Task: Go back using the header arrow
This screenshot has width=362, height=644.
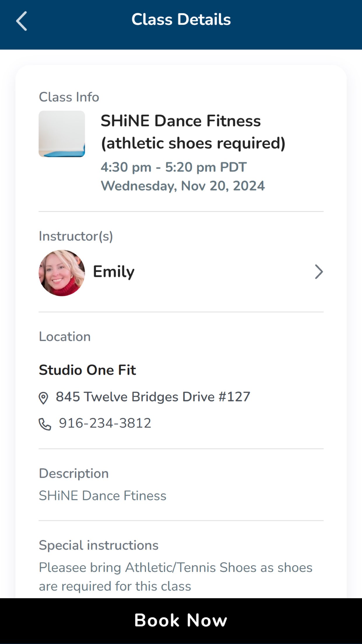Action: [x=22, y=21]
